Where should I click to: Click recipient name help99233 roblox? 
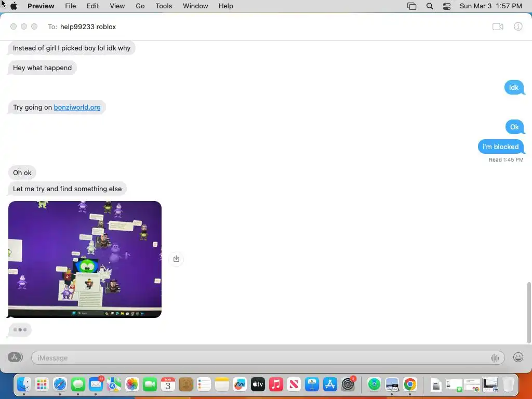click(88, 27)
